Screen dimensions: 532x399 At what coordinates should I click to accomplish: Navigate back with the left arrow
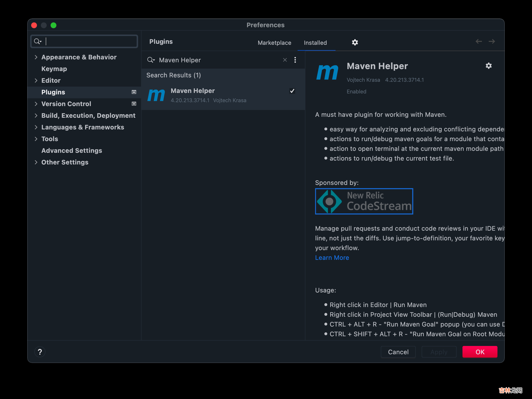pyautogui.click(x=479, y=41)
